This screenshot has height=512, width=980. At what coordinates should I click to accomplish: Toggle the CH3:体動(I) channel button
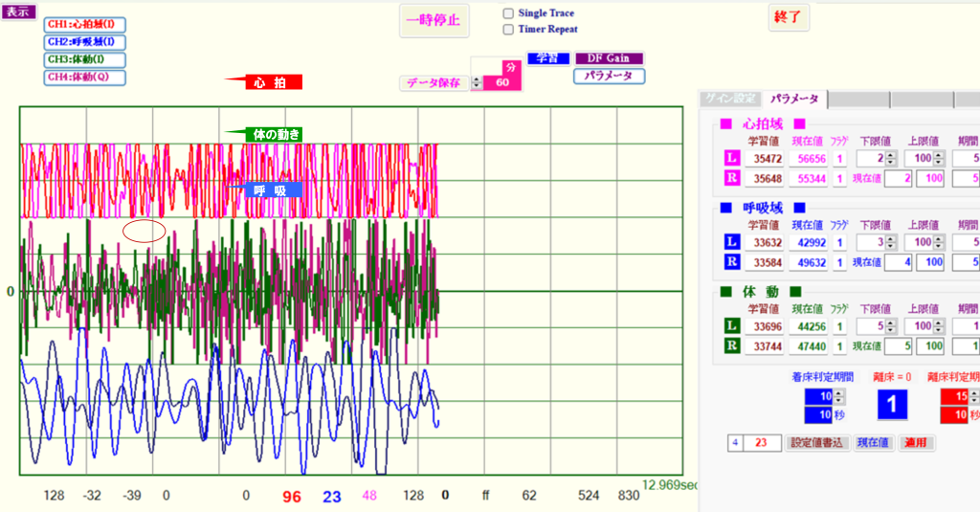click(85, 59)
